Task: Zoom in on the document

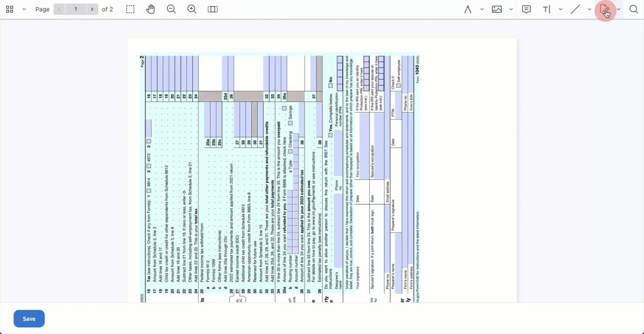Action: (x=192, y=9)
